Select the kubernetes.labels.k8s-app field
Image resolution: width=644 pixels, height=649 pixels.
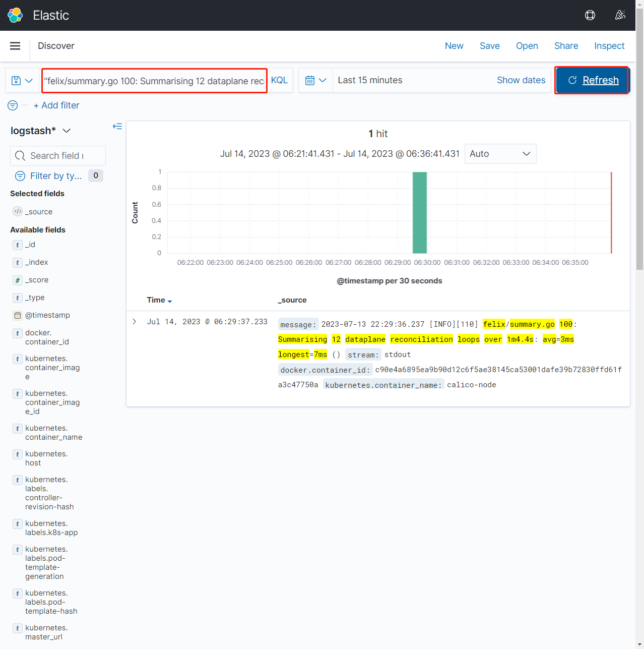51,528
